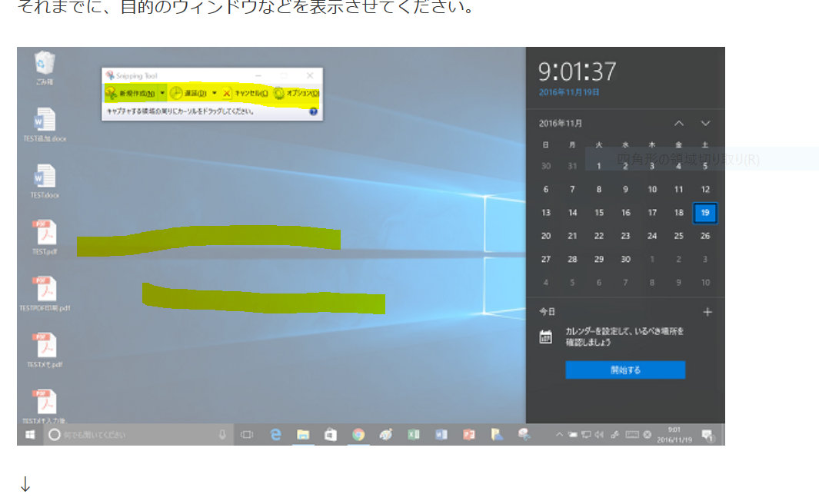Viewport: 819px width, 504px height.
Task: Click the blue help question mark icon
Action: [314, 111]
